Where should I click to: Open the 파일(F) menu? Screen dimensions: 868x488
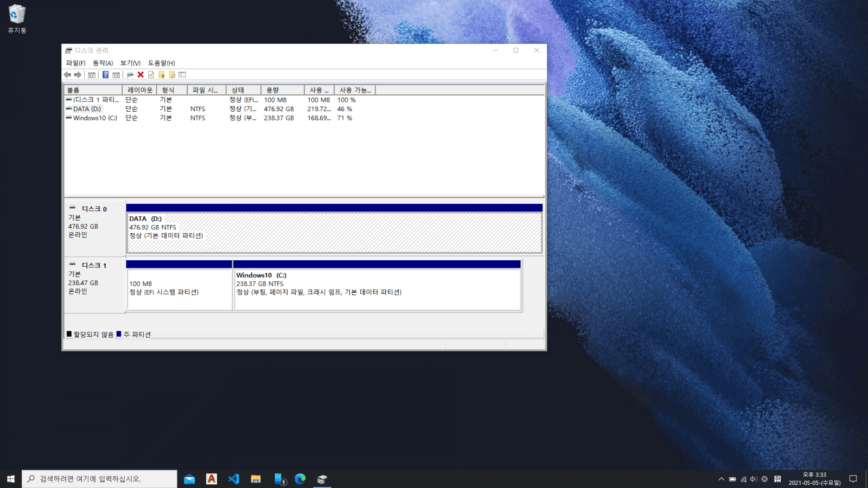[x=76, y=63]
